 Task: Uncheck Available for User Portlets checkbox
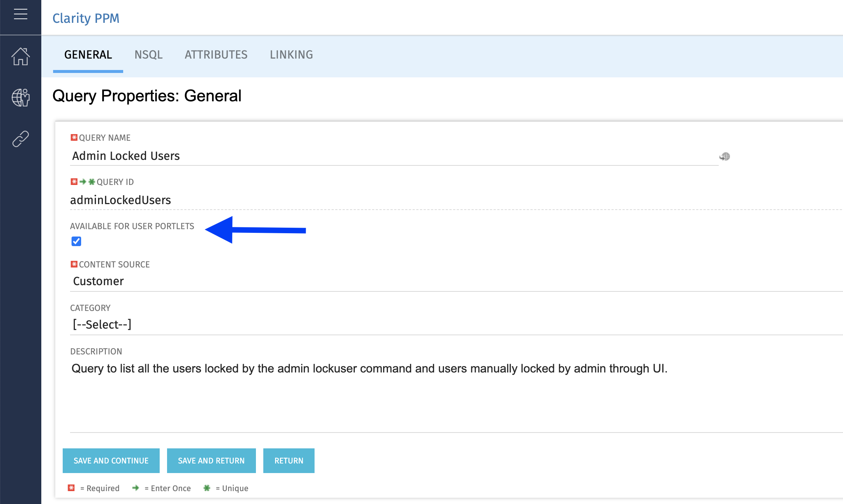coord(76,241)
